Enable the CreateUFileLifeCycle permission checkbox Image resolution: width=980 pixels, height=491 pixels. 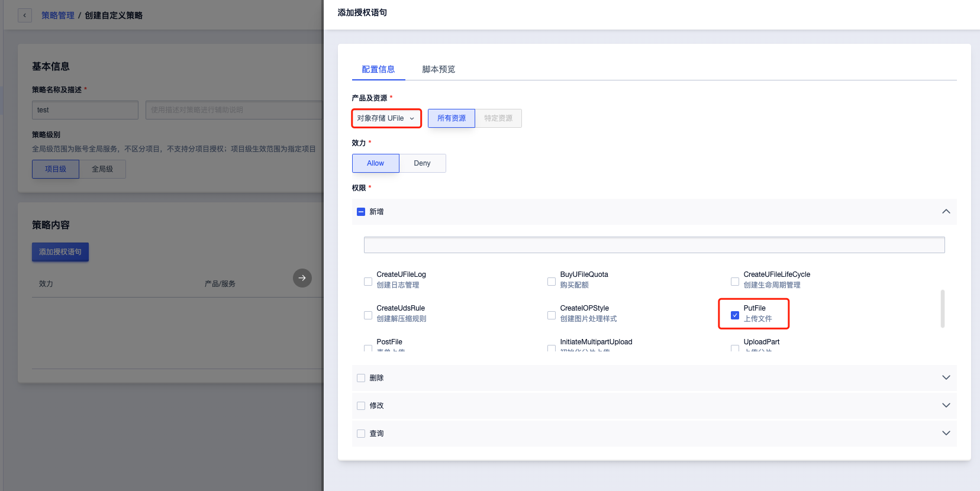point(734,282)
